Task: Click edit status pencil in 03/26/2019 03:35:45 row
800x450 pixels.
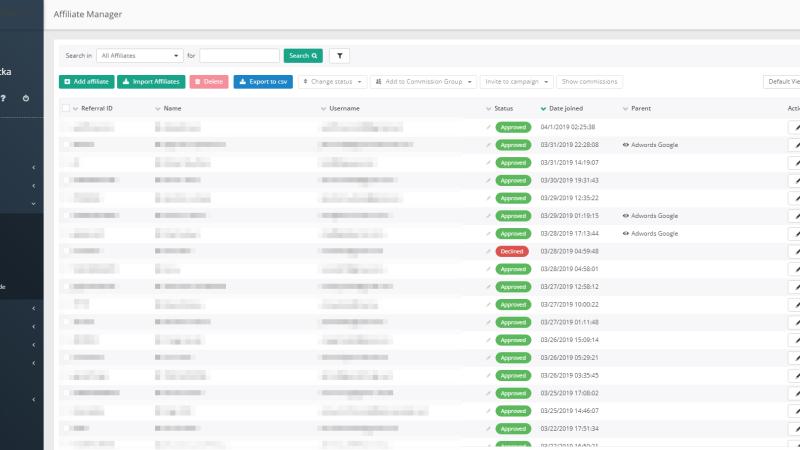Action: click(x=488, y=376)
